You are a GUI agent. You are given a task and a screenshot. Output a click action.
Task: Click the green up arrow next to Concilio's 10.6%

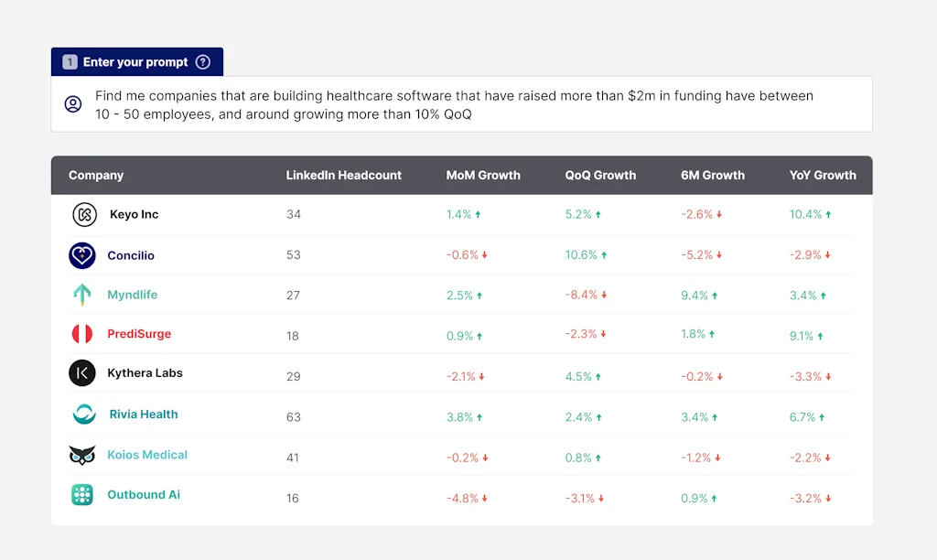603,255
